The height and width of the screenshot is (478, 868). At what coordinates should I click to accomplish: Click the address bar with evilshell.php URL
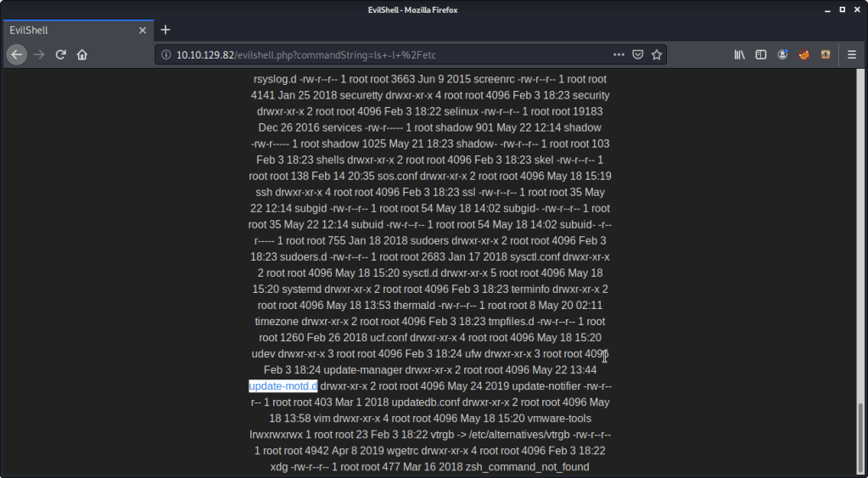(x=382, y=54)
